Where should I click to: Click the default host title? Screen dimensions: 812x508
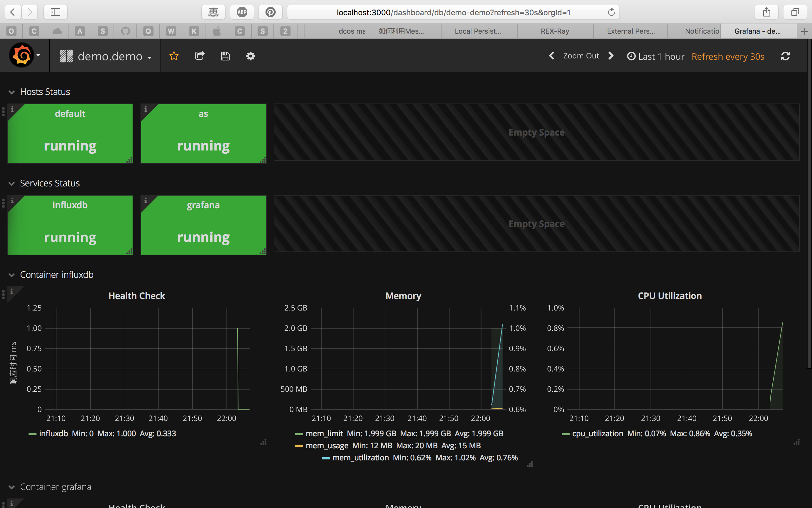point(70,114)
